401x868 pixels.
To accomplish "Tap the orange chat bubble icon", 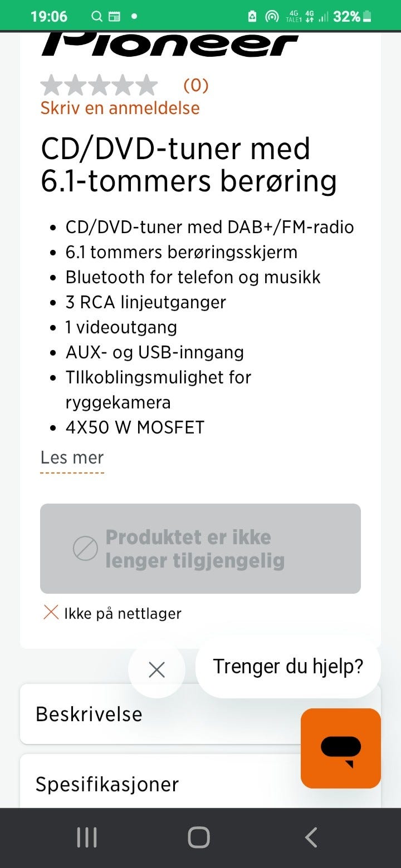I will 340,748.
